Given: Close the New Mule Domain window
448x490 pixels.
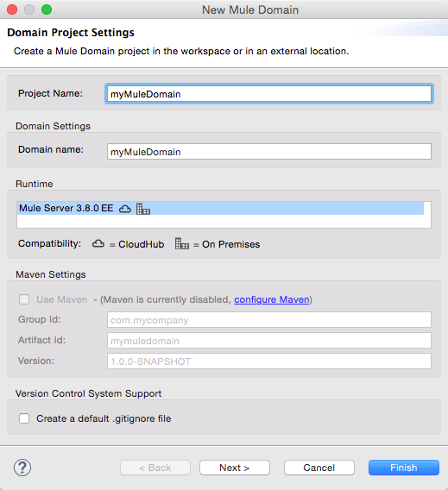Looking at the screenshot, I should coord(12,9).
